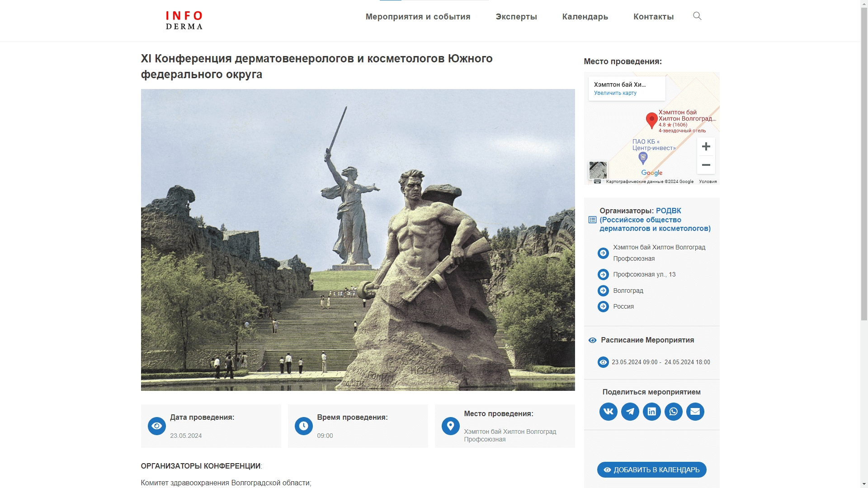Go to the Календарь page
This screenshot has width=868, height=488.
pyautogui.click(x=585, y=17)
